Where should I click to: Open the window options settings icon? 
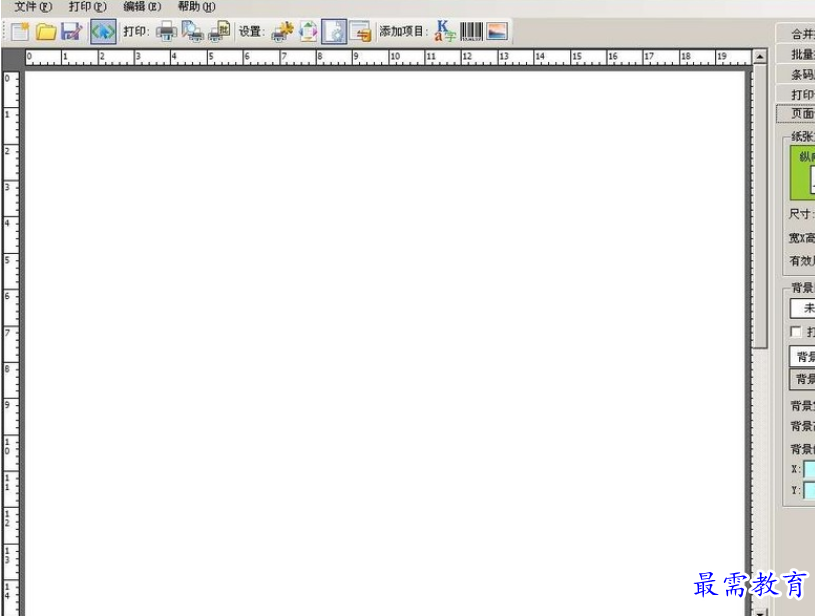[360, 32]
